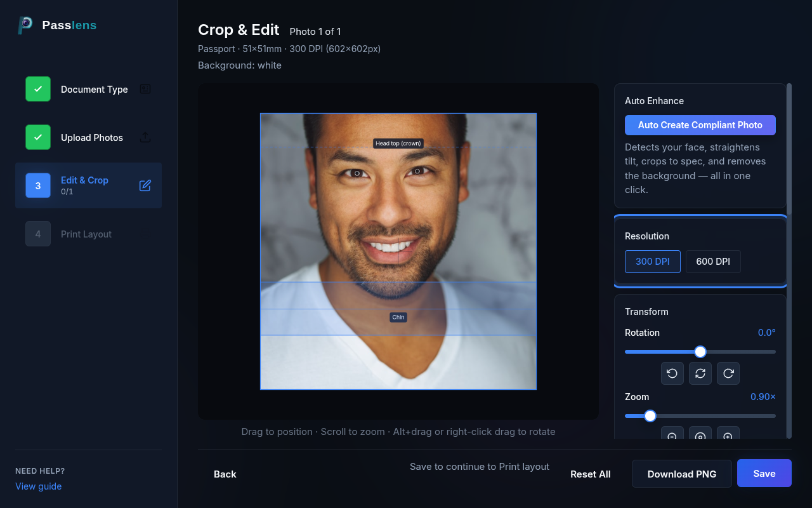
Task: Open the Document Type step
Action: [x=89, y=89]
